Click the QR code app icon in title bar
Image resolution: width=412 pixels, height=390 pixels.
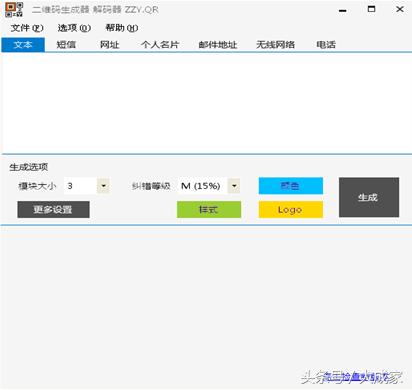pyautogui.click(x=14, y=9)
